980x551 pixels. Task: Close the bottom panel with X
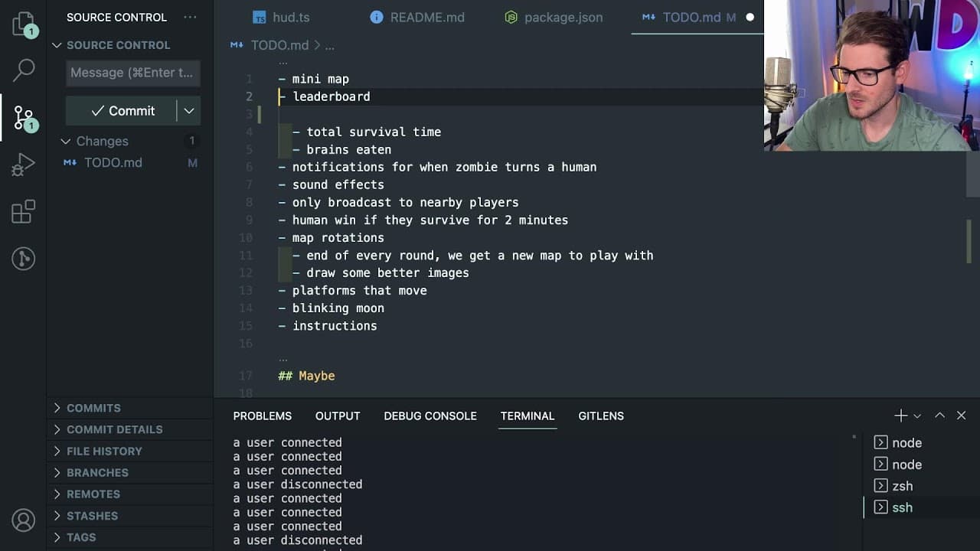pos(961,416)
